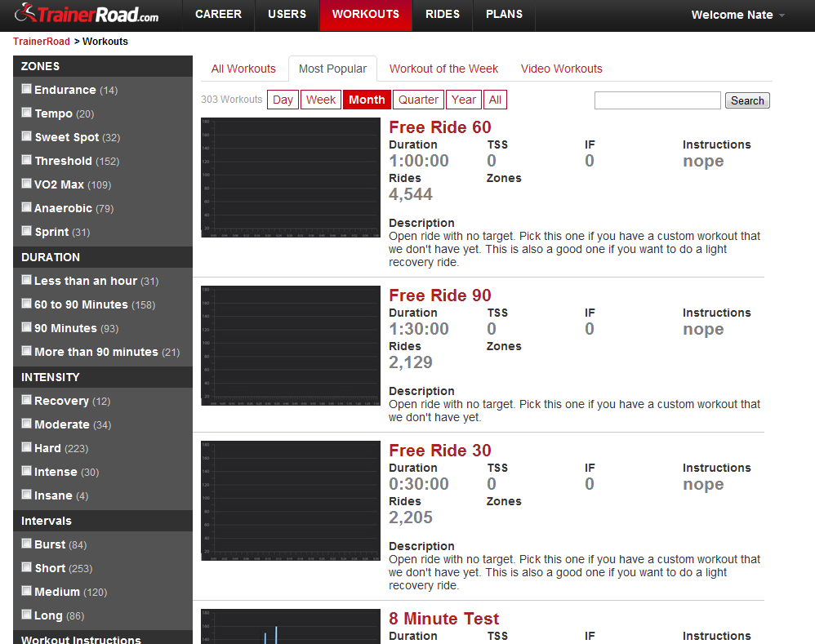Check the Moderate intensity checkbox
Viewport: 815px width, 644px height.
tap(26, 424)
